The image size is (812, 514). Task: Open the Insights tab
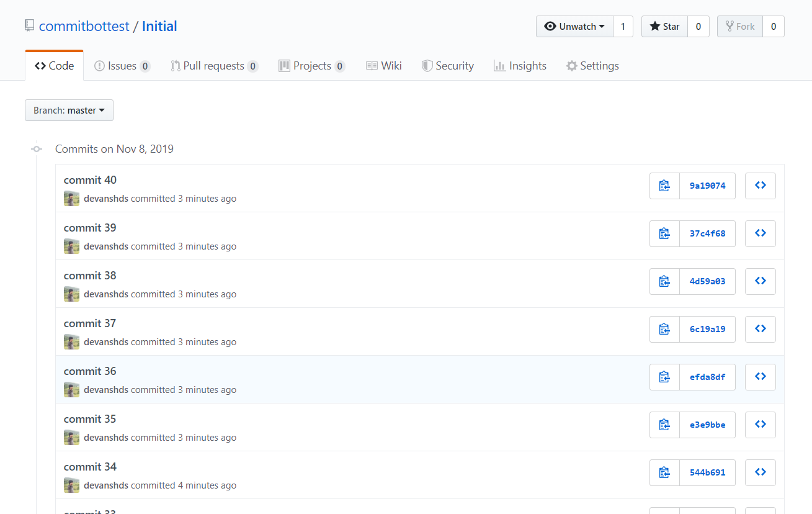(520, 66)
